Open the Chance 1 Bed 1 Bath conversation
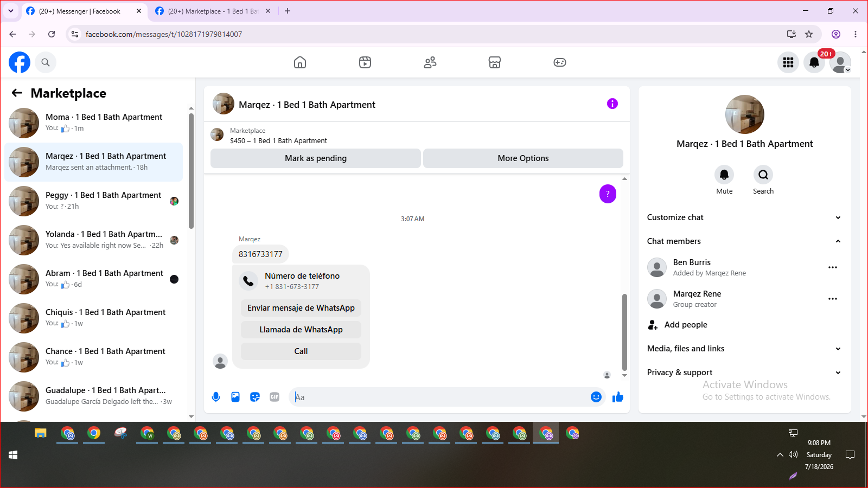 (x=93, y=357)
